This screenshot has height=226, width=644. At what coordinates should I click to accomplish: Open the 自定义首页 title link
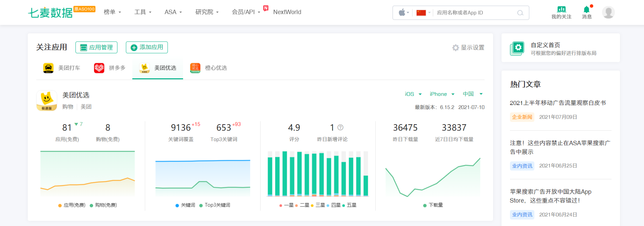pyautogui.click(x=545, y=45)
